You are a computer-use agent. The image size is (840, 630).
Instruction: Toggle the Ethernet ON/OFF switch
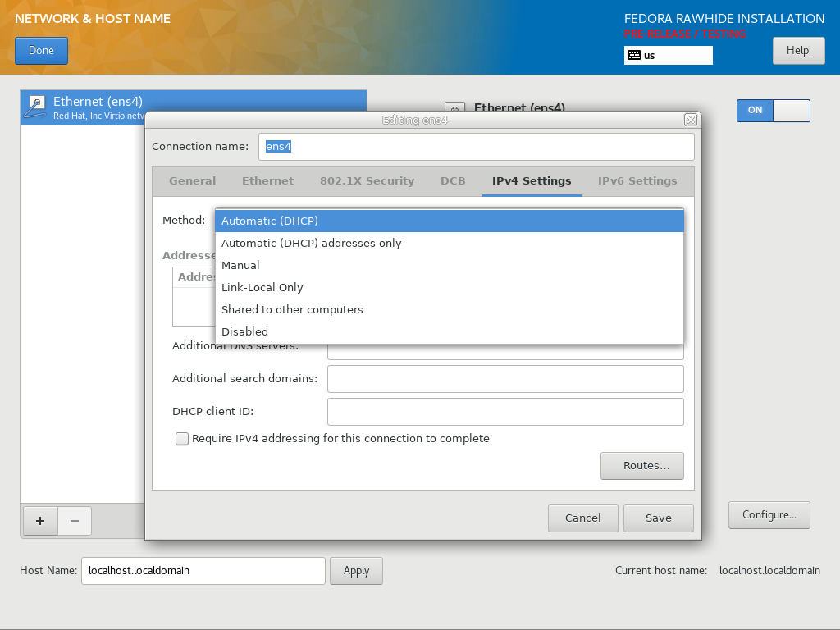pyautogui.click(x=773, y=111)
